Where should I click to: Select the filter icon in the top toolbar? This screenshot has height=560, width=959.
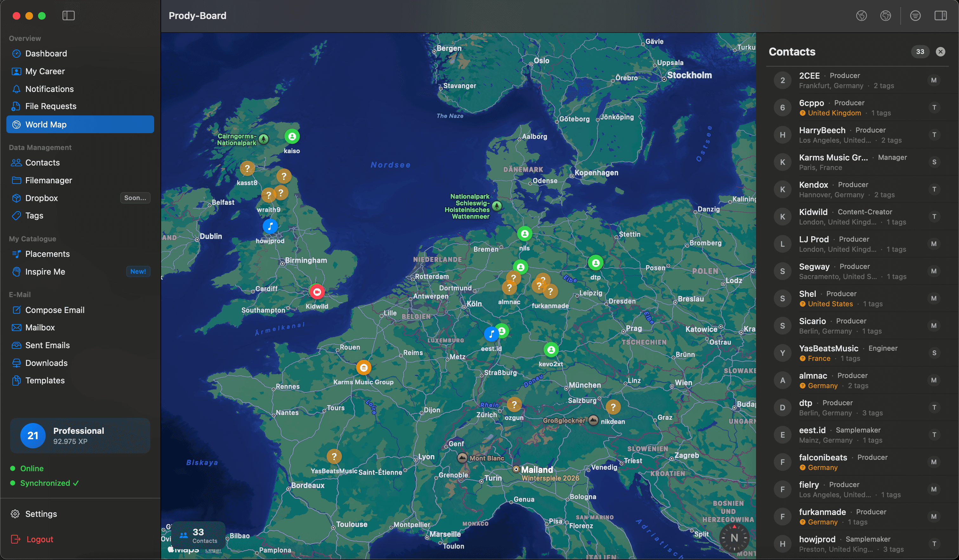point(915,16)
